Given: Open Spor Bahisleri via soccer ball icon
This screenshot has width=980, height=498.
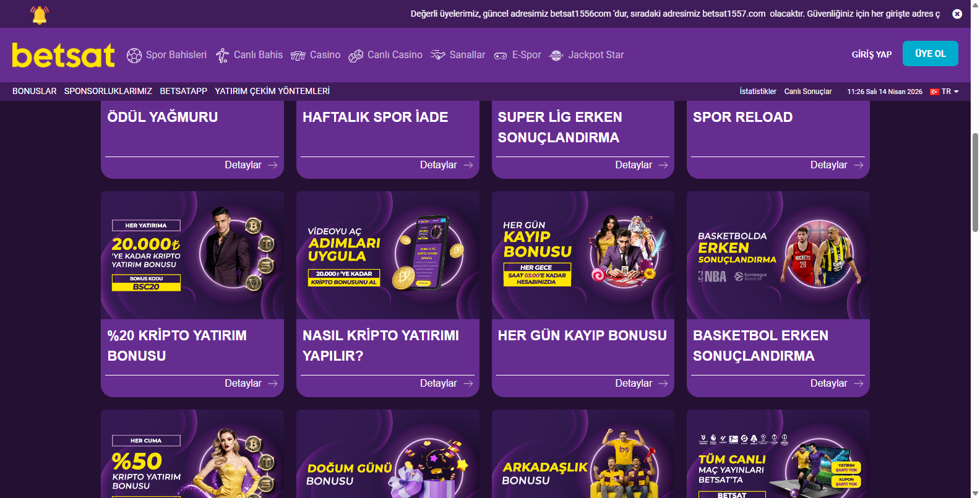Looking at the screenshot, I should click(x=134, y=56).
